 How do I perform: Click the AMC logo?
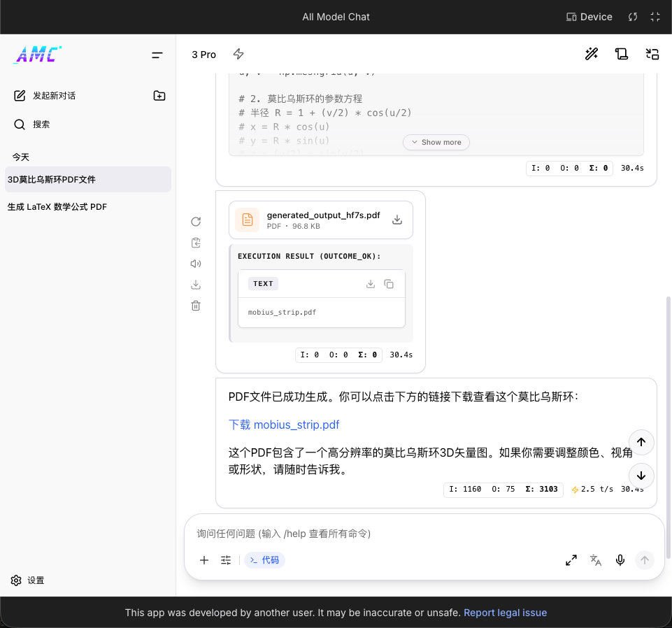pos(38,55)
